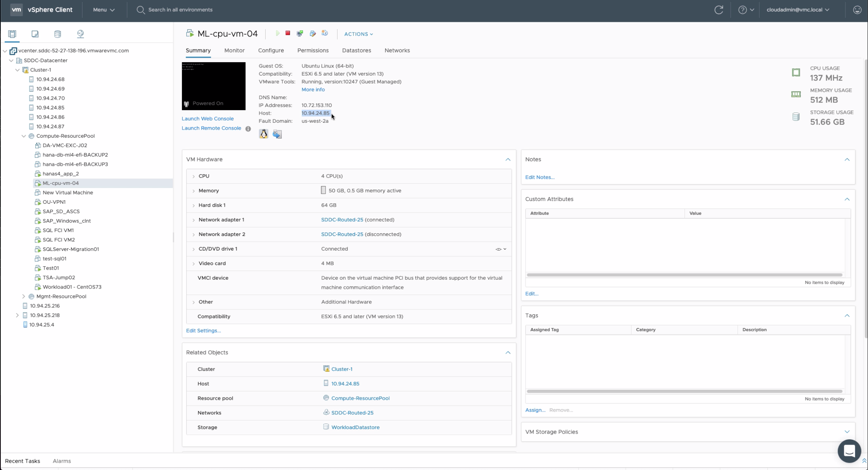Open the Storage inventory view icon

click(x=58, y=34)
